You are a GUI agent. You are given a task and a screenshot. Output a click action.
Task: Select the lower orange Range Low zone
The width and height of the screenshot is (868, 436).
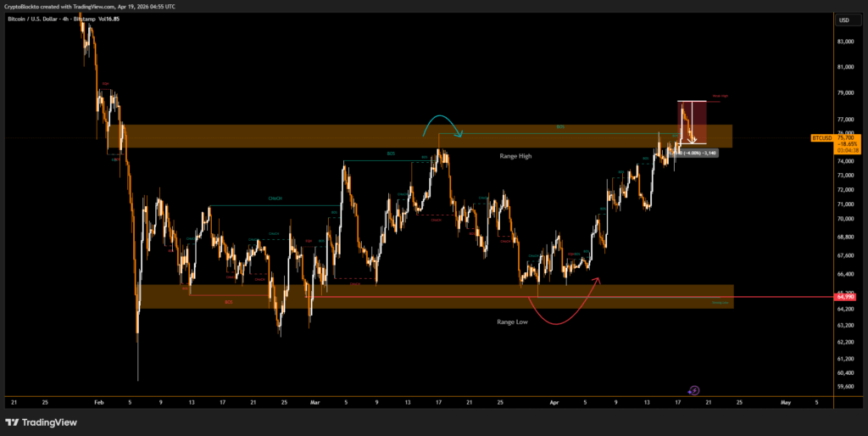click(381, 296)
